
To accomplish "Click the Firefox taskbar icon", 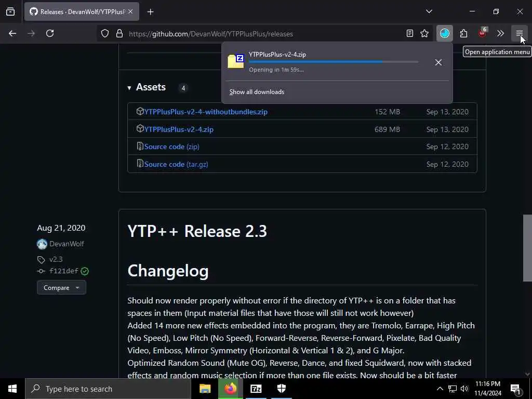I will coord(230,389).
